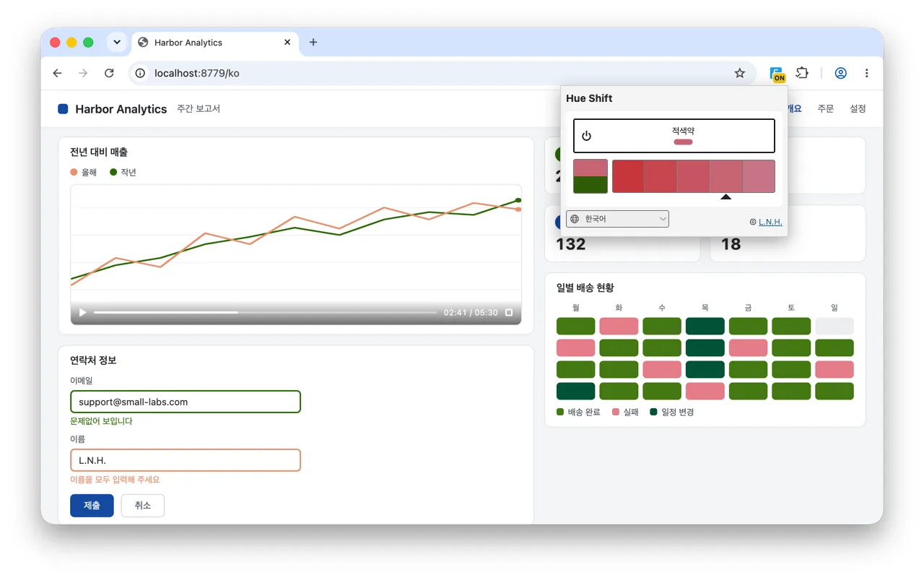
Task: Focus the name field containing L.N.H.
Action: pyautogui.click(x=186, y=460)
